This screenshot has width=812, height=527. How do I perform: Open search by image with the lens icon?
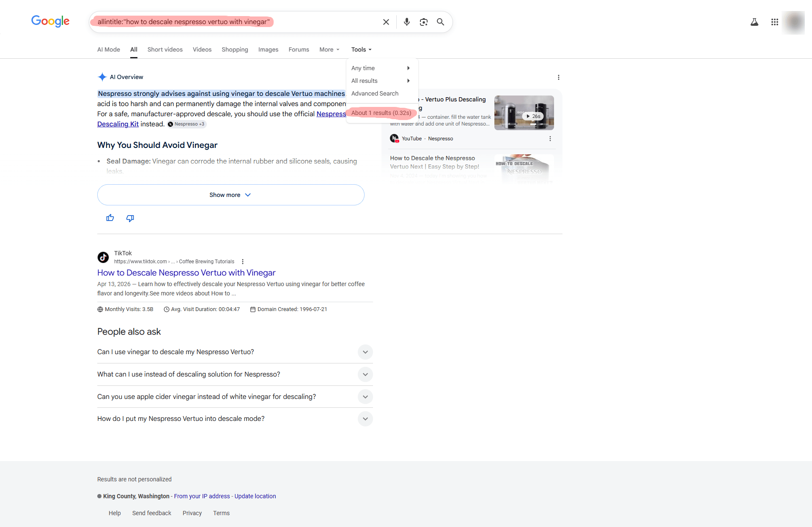point(423,22)
